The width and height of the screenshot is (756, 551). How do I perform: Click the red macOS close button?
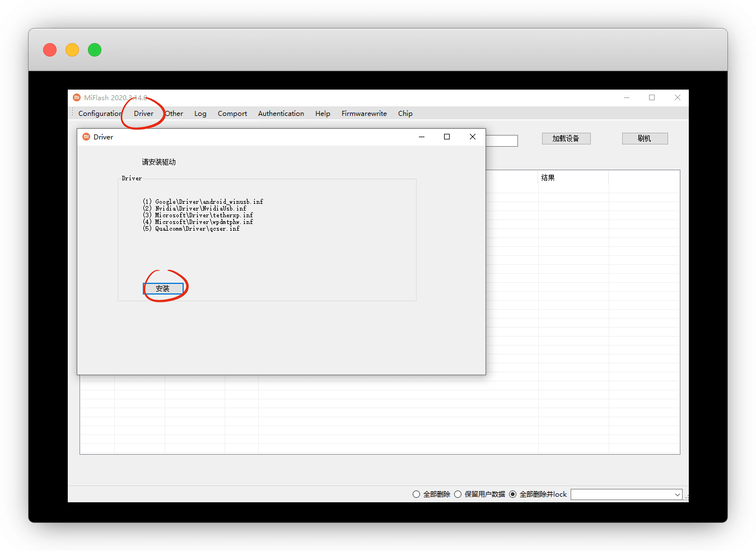tap(50, 50)
